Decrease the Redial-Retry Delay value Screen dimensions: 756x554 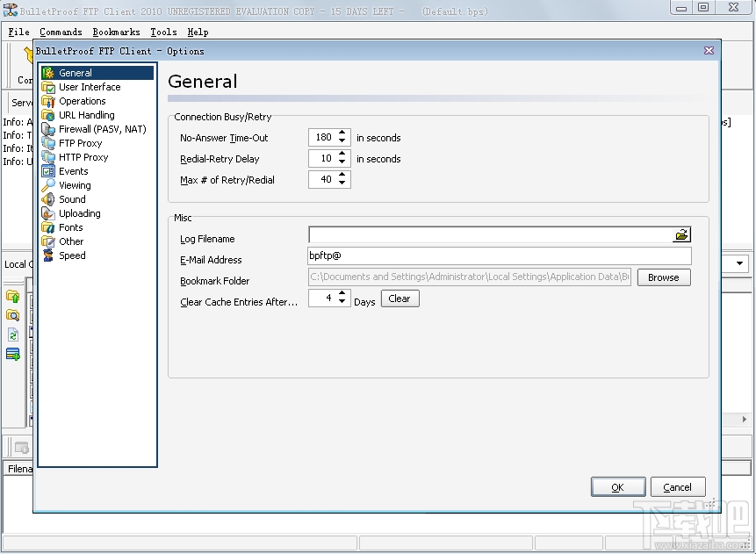coord(342,162)
